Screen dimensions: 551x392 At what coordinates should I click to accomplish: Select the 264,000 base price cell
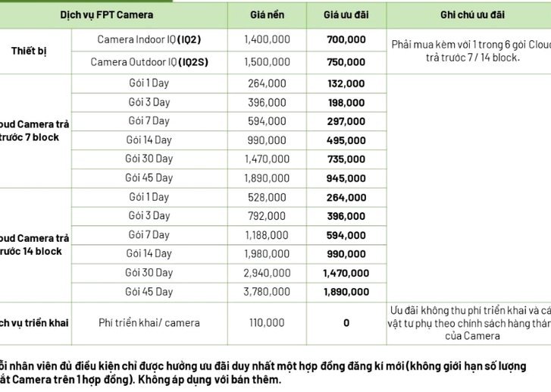point(267,83)
